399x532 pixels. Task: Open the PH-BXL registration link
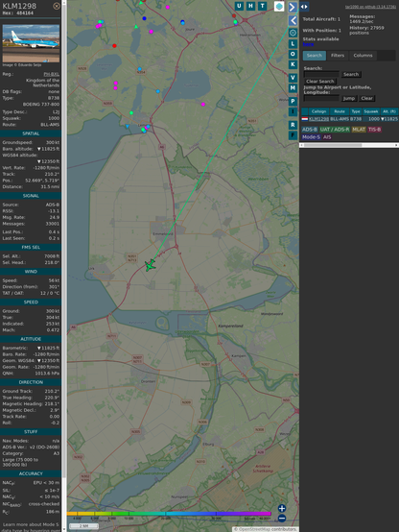51,74
